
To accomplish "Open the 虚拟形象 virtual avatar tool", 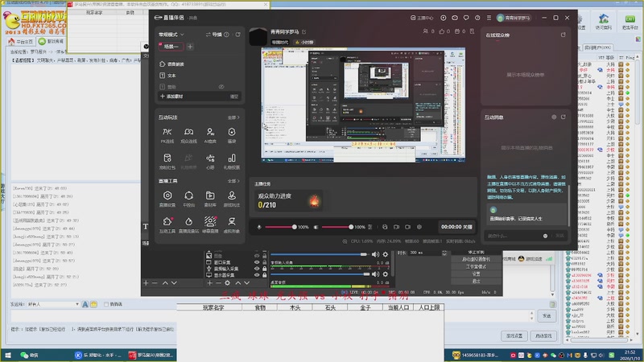I will tap(232, 225).
